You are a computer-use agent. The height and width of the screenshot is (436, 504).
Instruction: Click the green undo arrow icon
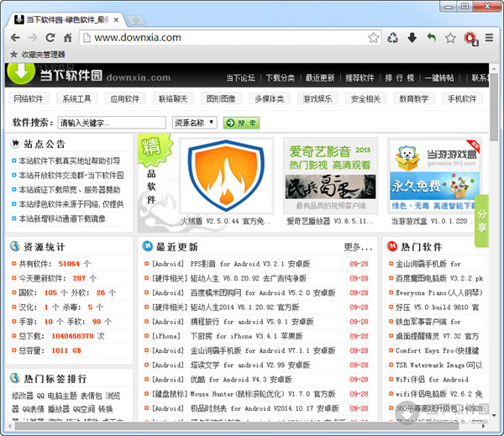click(432, 38)
